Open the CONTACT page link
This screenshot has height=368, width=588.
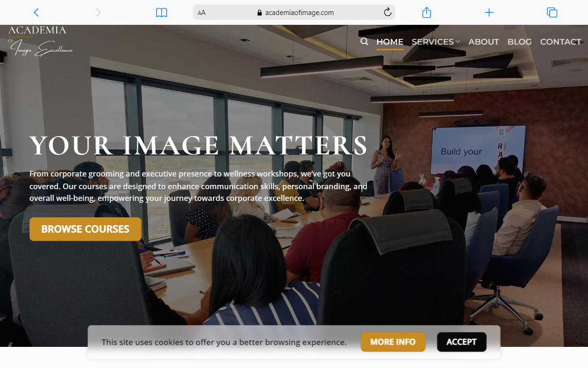560,42
